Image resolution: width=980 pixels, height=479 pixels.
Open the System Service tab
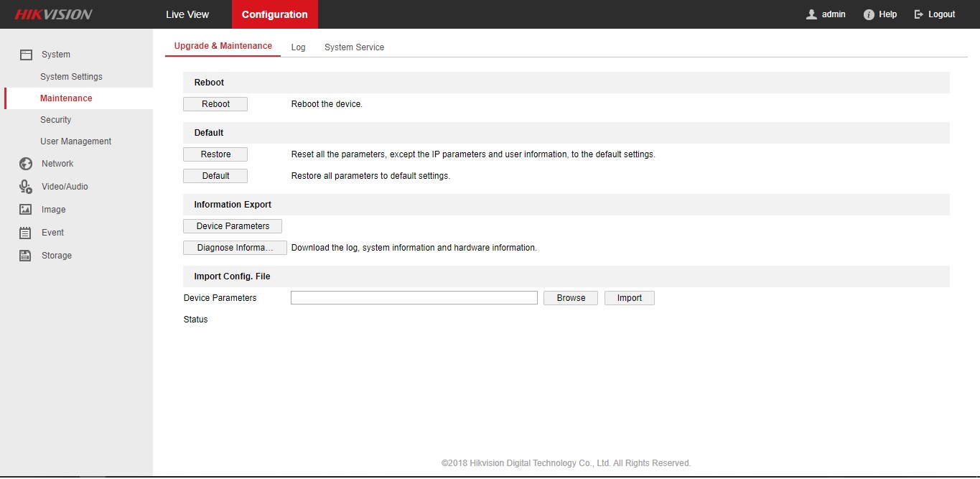point(354,47)
